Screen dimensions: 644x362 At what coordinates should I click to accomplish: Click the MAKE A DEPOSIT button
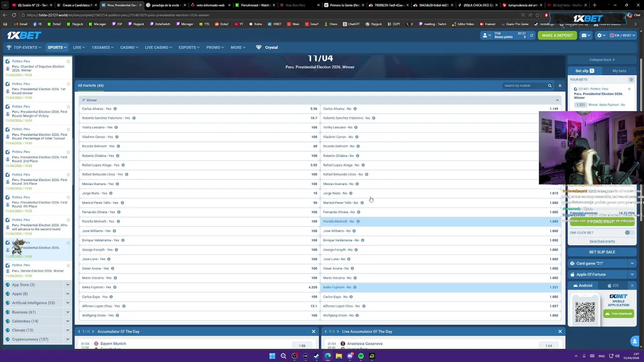coord(557,35)
